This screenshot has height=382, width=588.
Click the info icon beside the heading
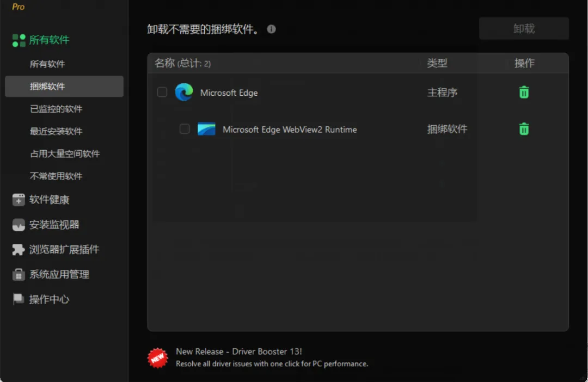tap(271, 29)
